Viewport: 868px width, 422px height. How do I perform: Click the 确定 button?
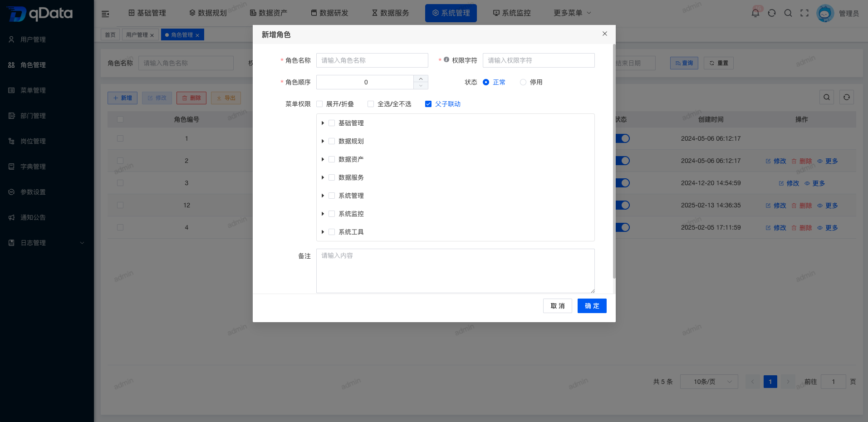point(592,306)
